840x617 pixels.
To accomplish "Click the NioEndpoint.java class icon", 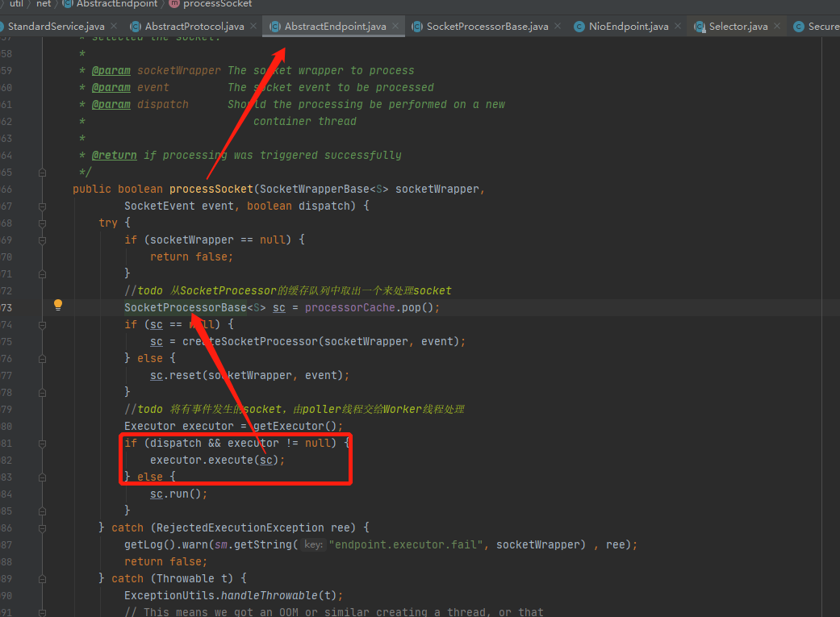I will (x=579, y=27).
